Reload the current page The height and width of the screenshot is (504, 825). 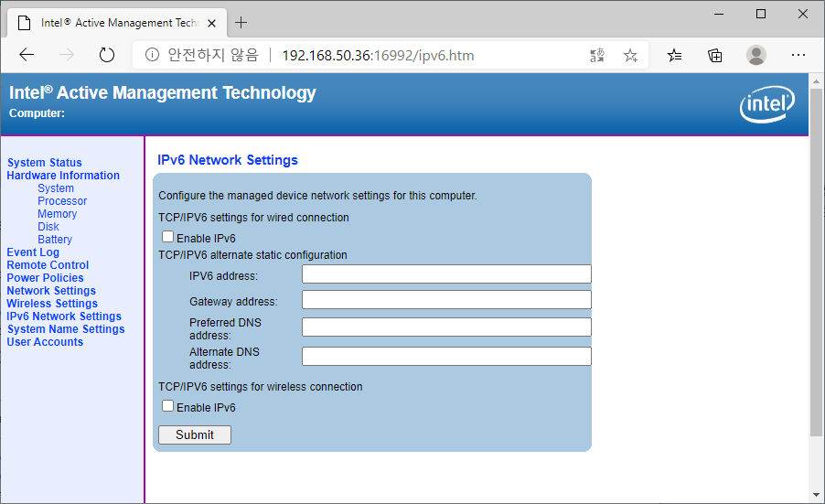[107, 55]
